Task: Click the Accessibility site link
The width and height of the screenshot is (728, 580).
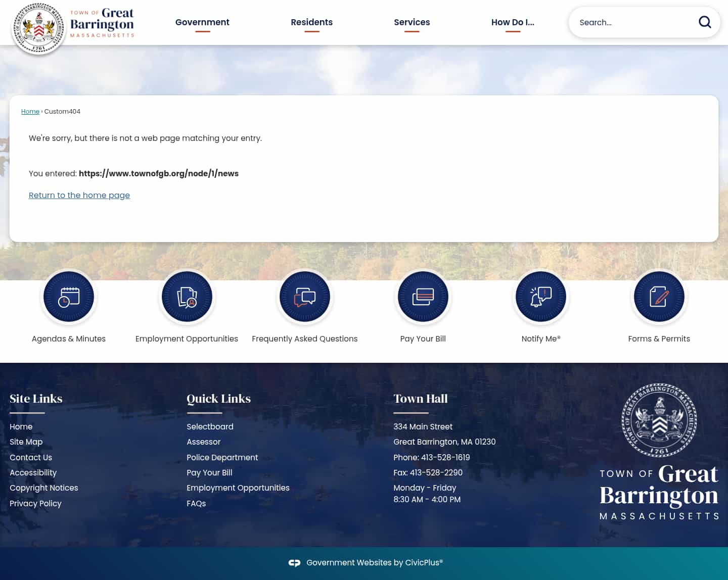Action: 33,472
